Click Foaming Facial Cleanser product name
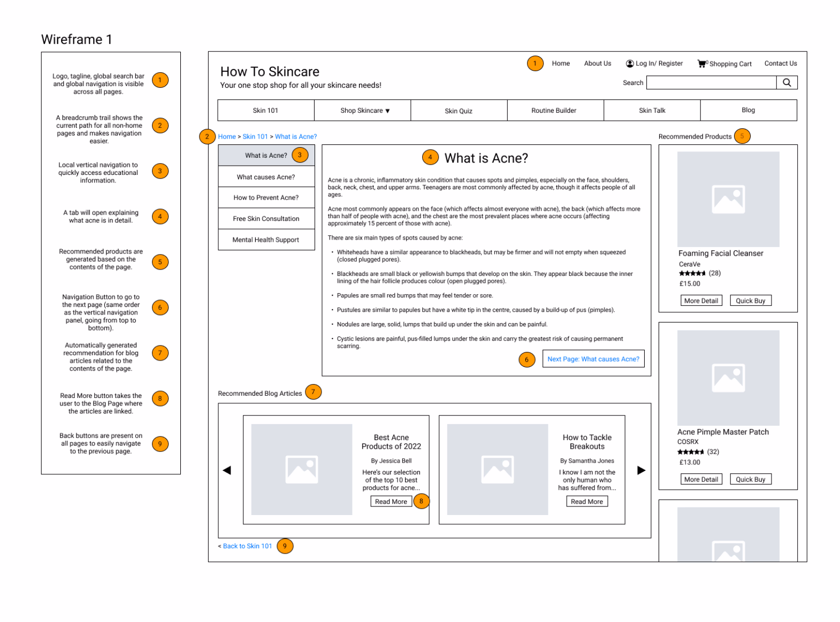Image resolution: width=840 pixels, height=622 pixels. click(x=721, y=254)
